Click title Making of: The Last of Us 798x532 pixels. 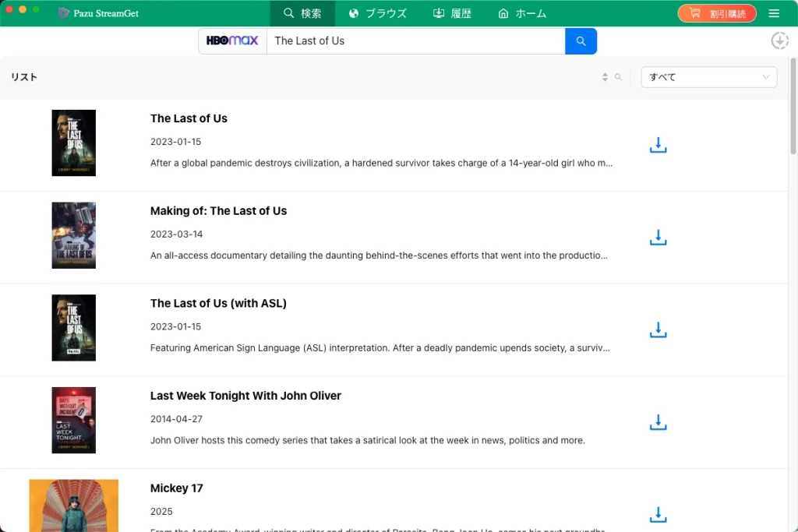click(218, 210)
